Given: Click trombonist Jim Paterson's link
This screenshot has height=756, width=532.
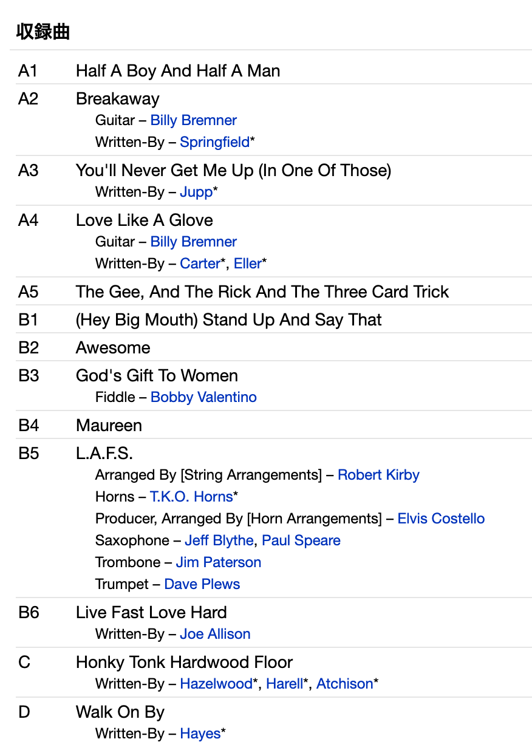Looking at the screenshot, I should (219, 562).
